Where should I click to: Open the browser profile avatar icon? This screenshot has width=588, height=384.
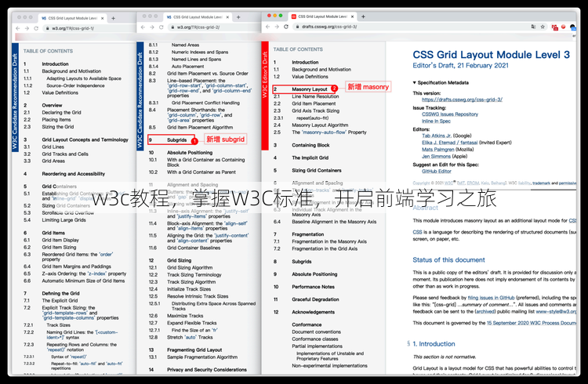tap(572, 27)
